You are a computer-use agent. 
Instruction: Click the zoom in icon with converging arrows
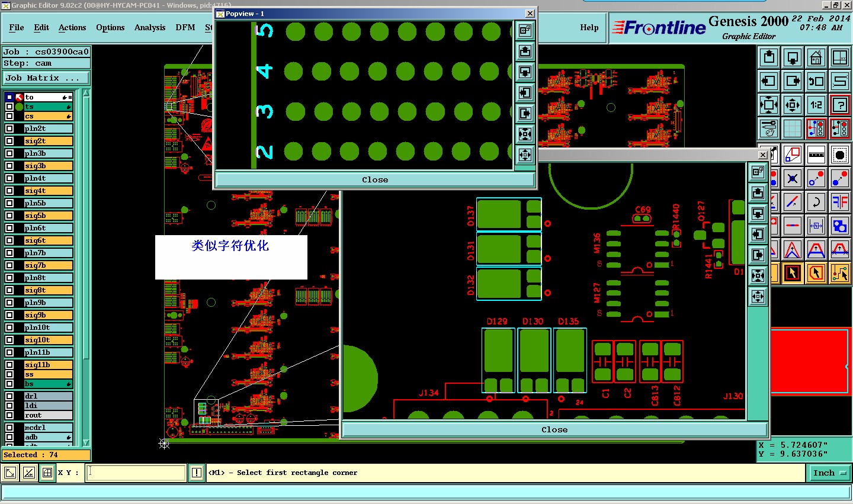[x=769, y=105]
